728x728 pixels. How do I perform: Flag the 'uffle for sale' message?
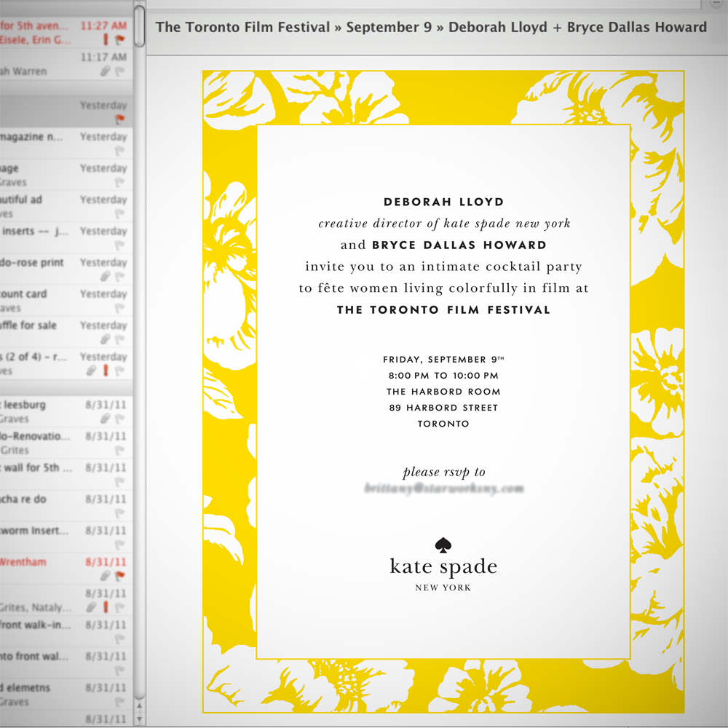tap(120, 339)
